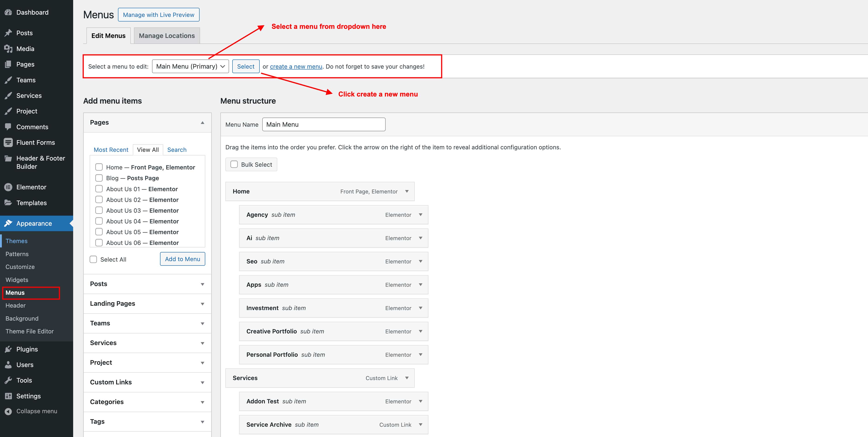Expand the Service Archive item options
This screenshot has width=868, height=437.
421,425
